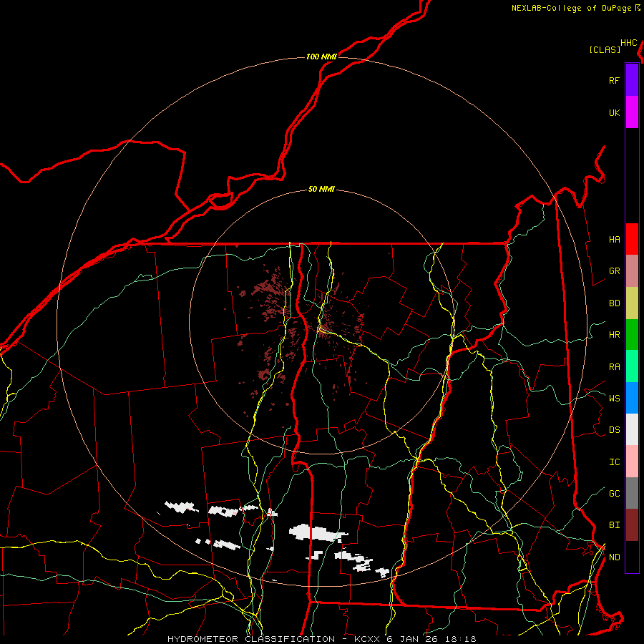
Task: Click the GR legend label
Action: point(614,271)
